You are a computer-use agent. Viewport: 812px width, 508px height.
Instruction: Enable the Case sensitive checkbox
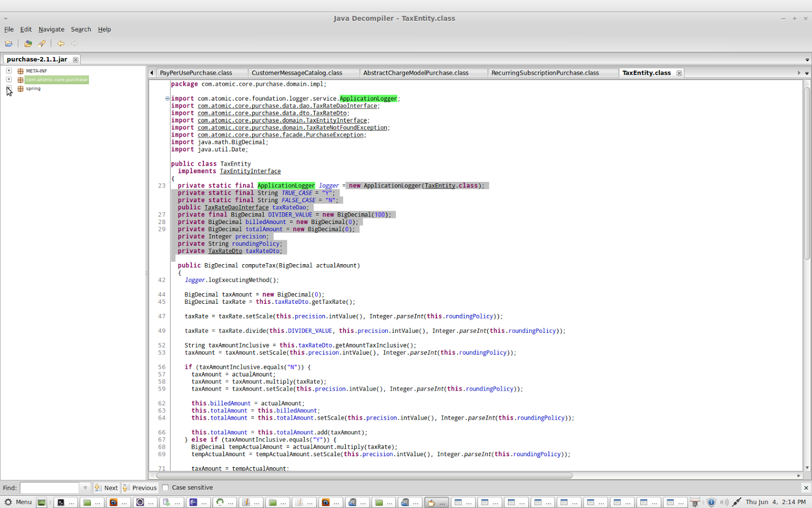coord(165,488)
